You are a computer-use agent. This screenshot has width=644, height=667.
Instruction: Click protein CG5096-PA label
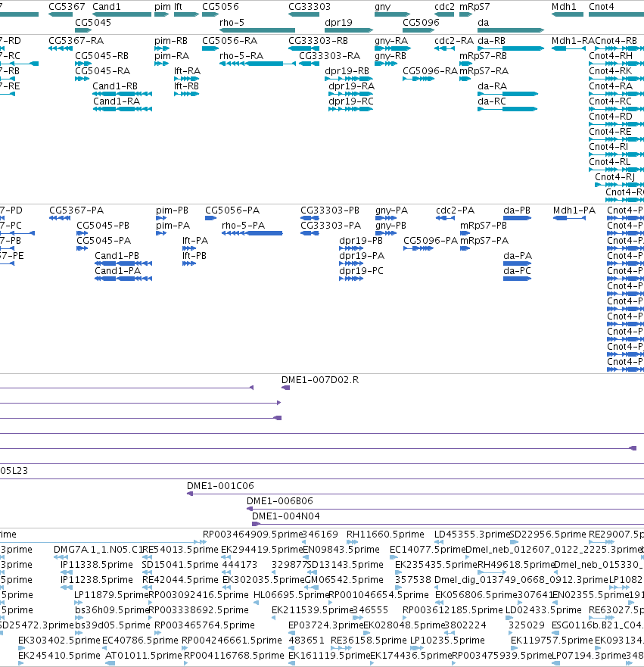point(431,240)
